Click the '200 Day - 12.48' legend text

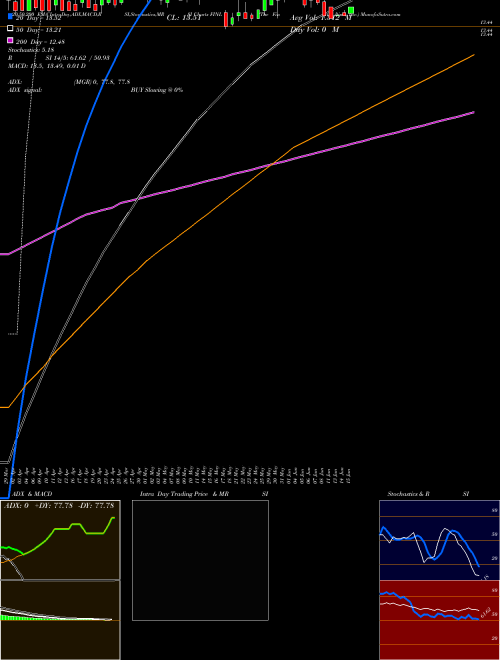click(x=40, y=42)
